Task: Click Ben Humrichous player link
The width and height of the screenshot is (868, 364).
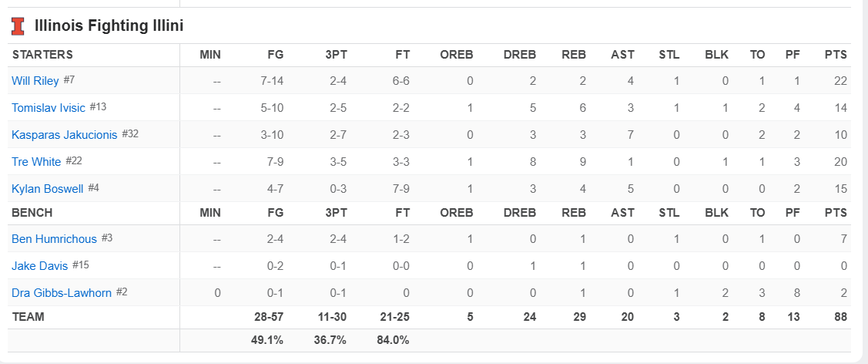Action: coord(54,239)
